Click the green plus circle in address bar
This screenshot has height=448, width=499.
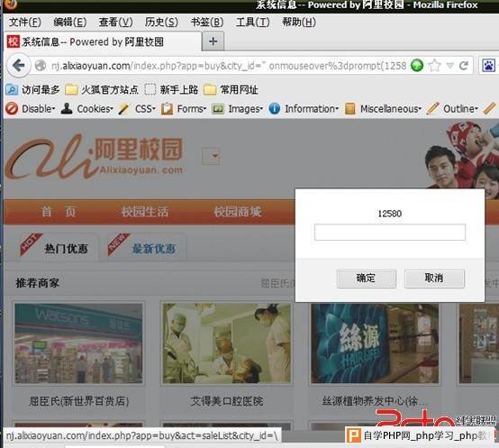coord(417,66)
